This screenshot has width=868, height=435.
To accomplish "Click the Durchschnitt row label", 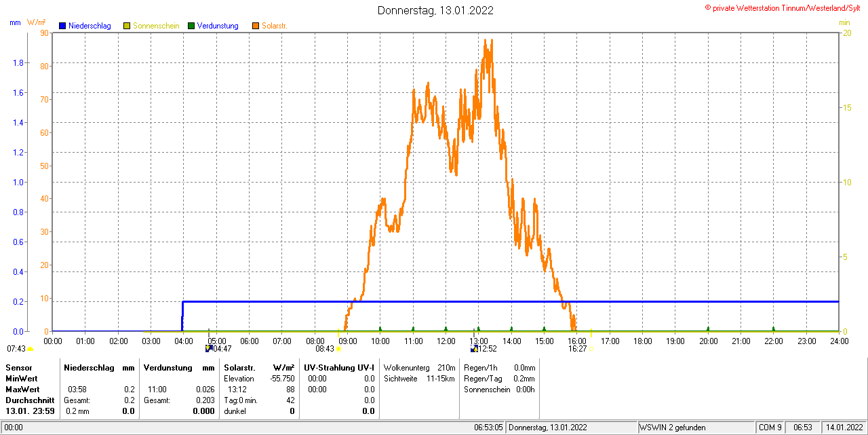I will pyautogui.click(x=30, y=400).
